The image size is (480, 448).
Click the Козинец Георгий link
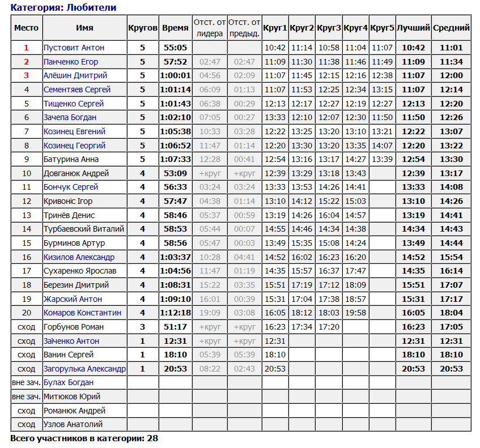(75, 146)
